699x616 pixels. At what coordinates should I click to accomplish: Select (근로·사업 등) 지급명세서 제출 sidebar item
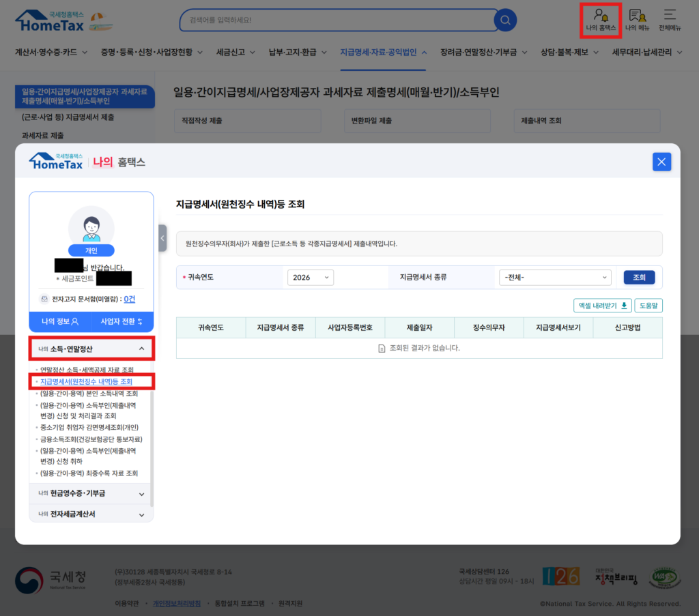(68, 117)
